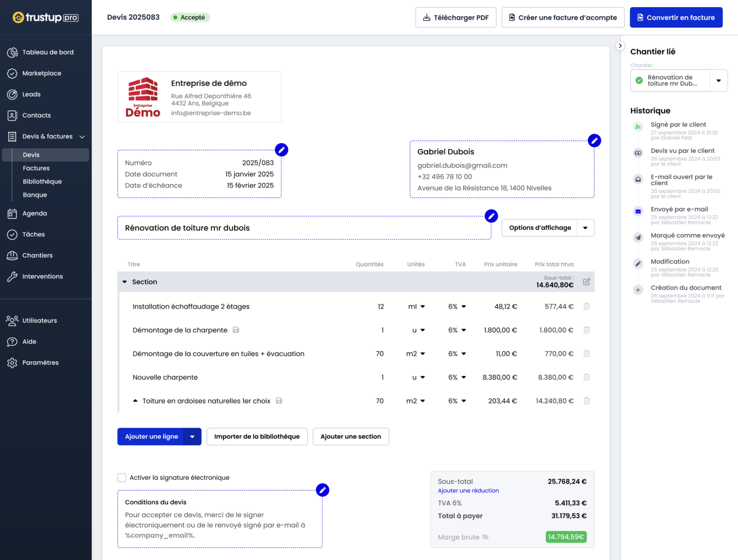Viewport: 738px width, 560px height.
Task: Click the pencil icon on client details box
Action: pos(594,141)
